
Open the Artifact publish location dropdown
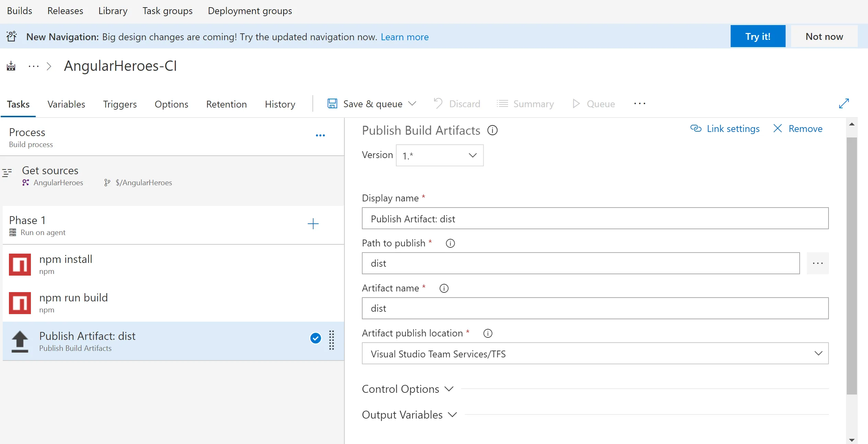pos(595,354)
